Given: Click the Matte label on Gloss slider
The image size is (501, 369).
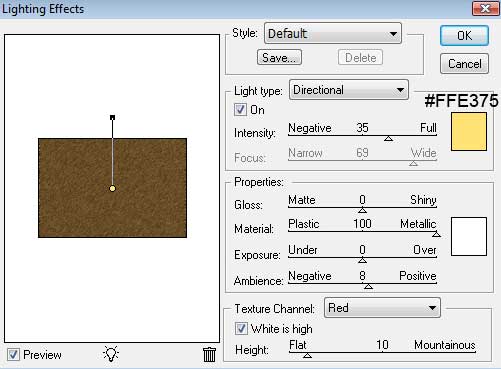Looking at the screenshot, I should click(x=302, y=200).
